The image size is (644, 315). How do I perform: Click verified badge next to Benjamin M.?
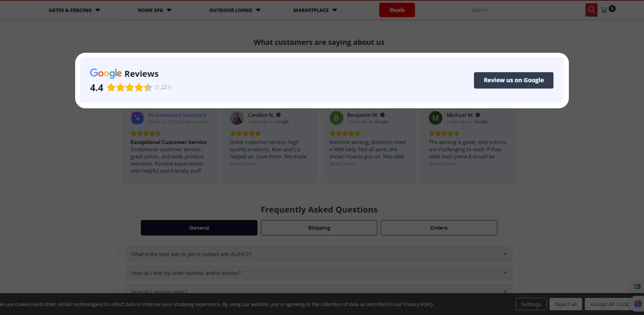pyautogui.click(x=382, y=115)
